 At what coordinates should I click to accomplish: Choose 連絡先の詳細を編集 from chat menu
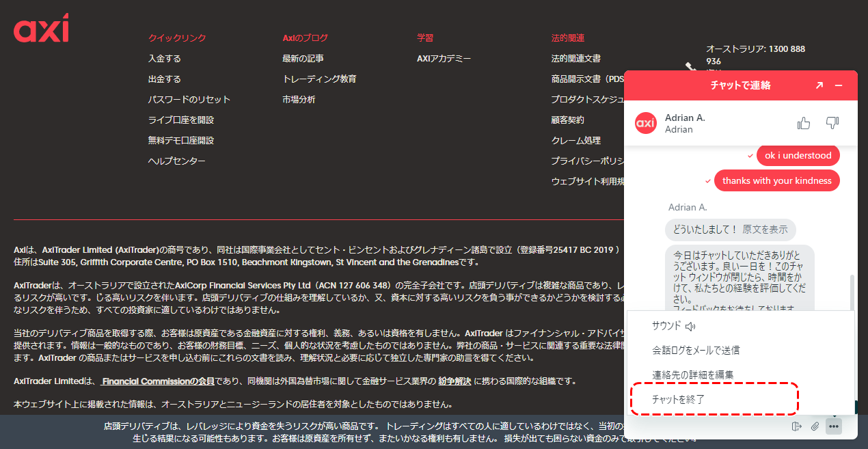point(741,375)
